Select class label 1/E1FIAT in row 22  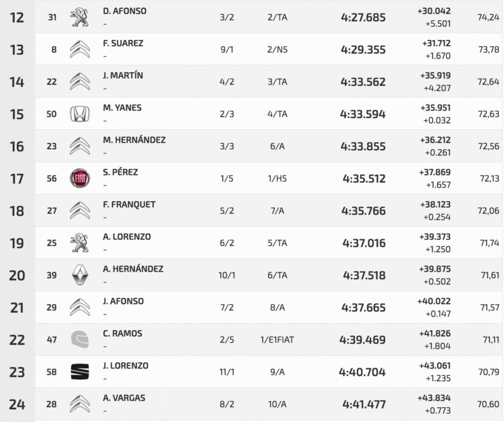point(277,340)
